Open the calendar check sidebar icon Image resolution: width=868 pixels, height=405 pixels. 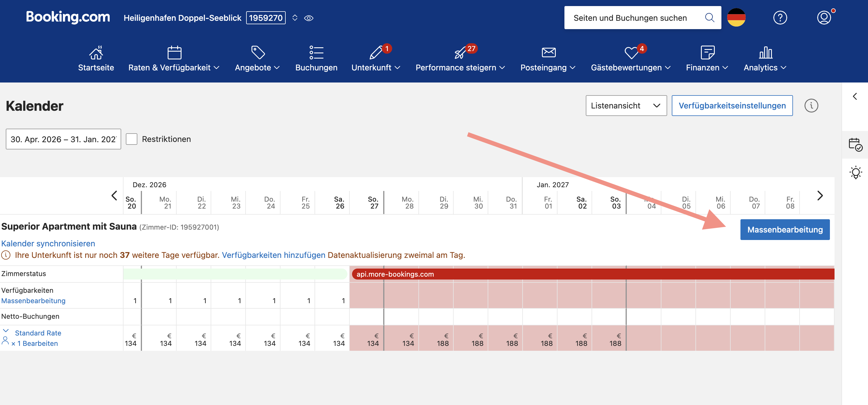pyautogui.click(x=855, y=144)
